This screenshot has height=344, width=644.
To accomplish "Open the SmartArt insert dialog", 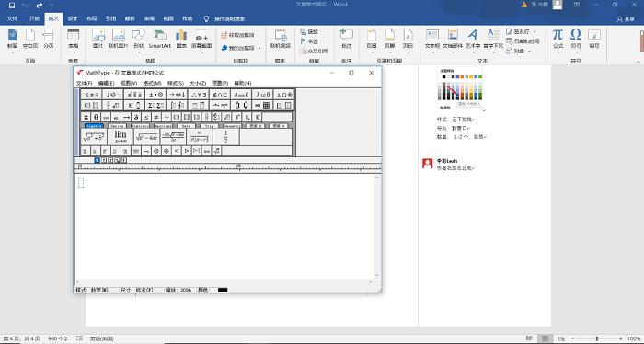I will click(159, 39).
